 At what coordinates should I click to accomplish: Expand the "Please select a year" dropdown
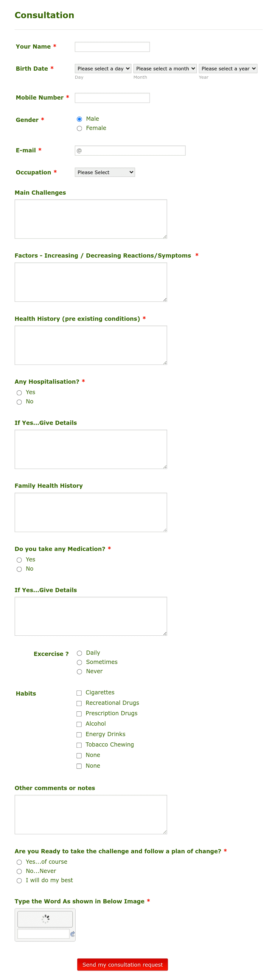[x=228, y=69]
